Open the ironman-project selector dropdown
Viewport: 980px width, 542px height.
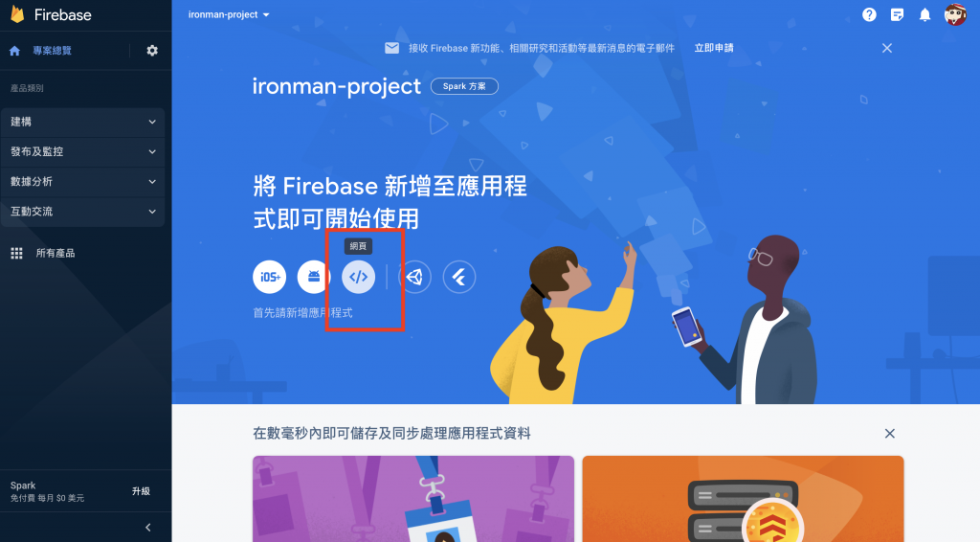pos(229,14)
